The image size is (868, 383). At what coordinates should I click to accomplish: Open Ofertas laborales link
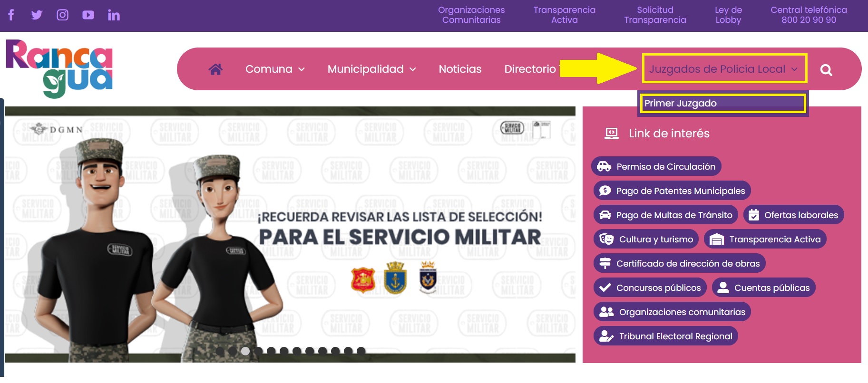pyautogui.click(x=794, y=215)
